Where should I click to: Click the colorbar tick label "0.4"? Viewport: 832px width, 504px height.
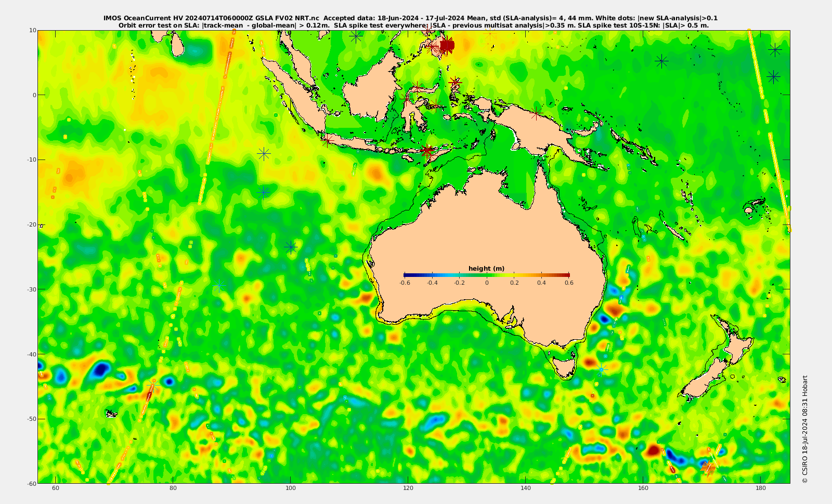541,283
